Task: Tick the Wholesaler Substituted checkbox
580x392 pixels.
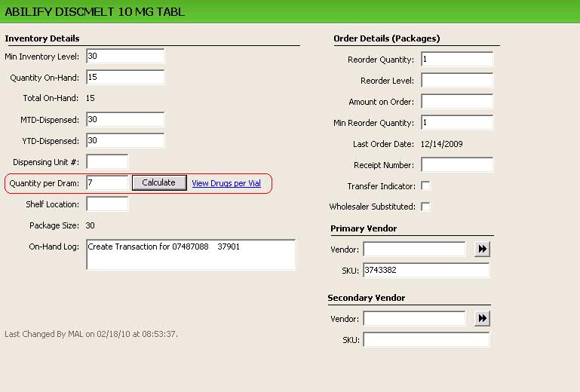Action: 425,207
